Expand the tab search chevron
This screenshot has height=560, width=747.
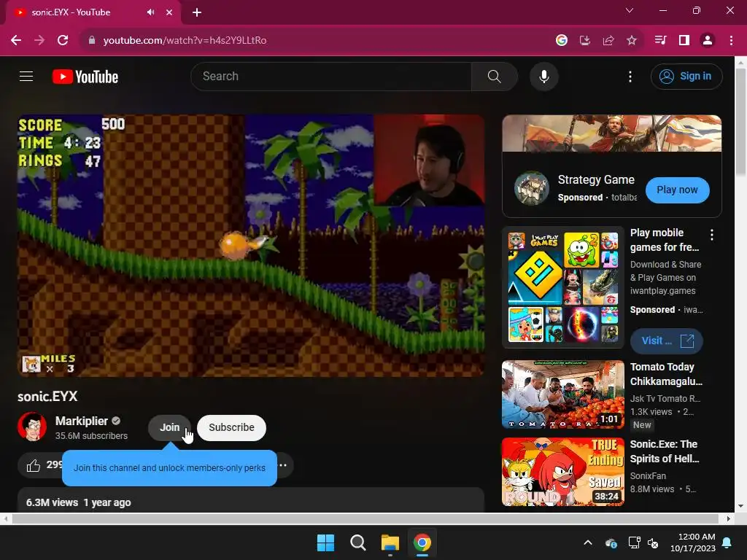pos(630,10)
